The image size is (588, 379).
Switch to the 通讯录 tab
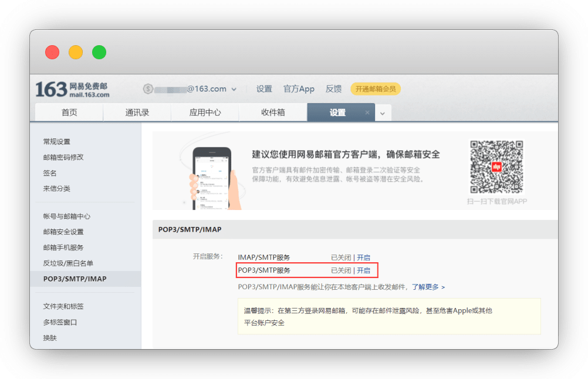tap(137, 113)
